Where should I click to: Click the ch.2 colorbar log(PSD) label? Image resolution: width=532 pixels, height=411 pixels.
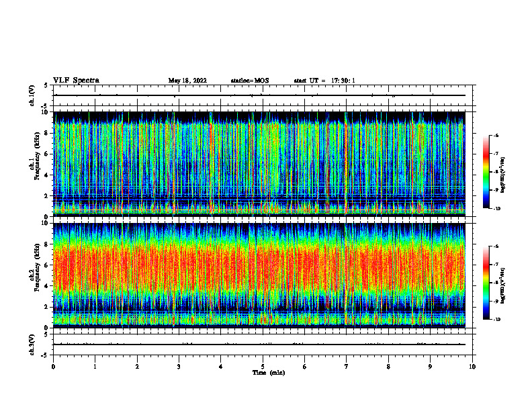point(503,285)
